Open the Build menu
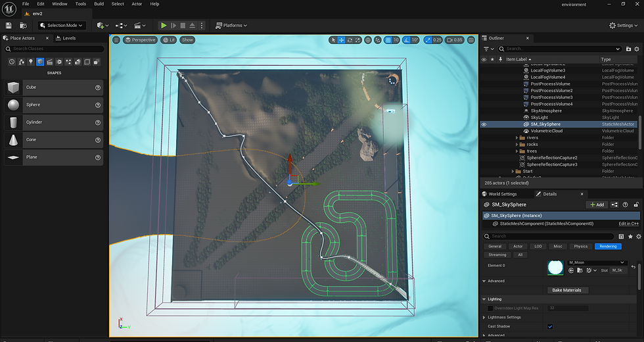Image resolution: width=644 pixels, height=342 pixels. pos(99,4)
